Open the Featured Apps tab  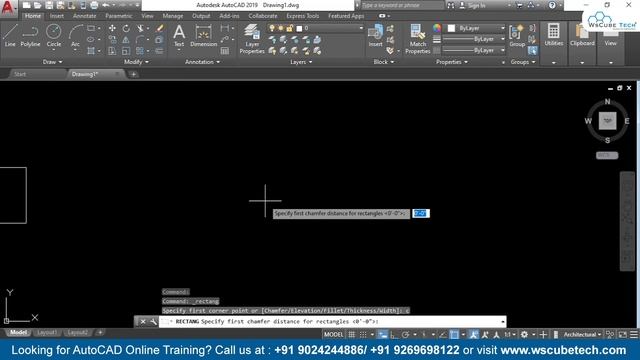click(346, 16)
